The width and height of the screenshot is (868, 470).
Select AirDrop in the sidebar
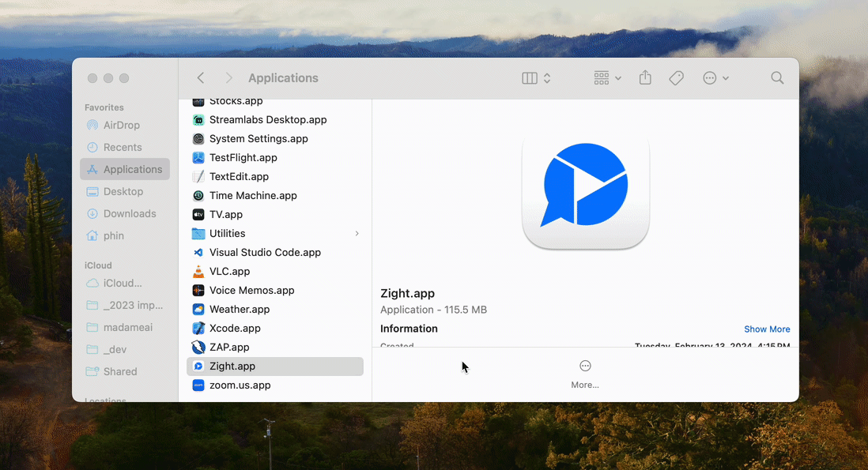point(125,125)
